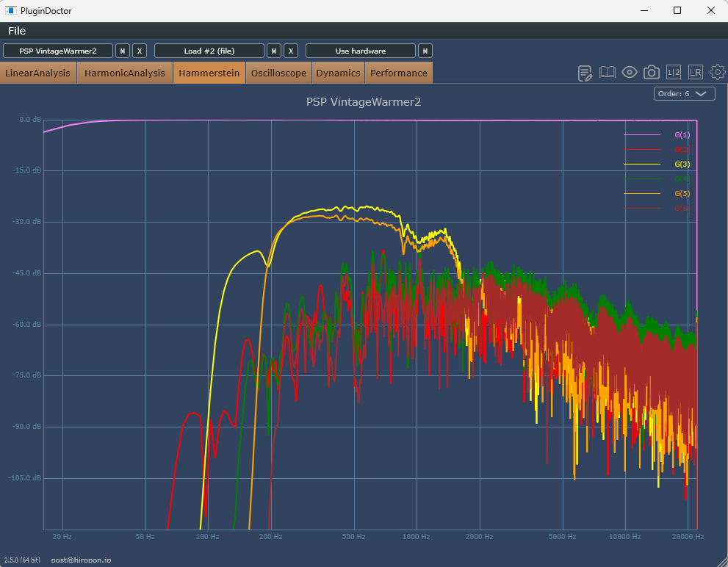
Task: Open the File menu
Action: 17,31
